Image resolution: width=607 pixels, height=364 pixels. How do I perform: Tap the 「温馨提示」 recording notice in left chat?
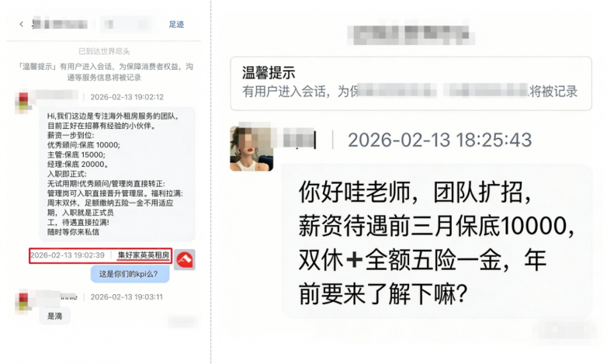pos(104,71)
